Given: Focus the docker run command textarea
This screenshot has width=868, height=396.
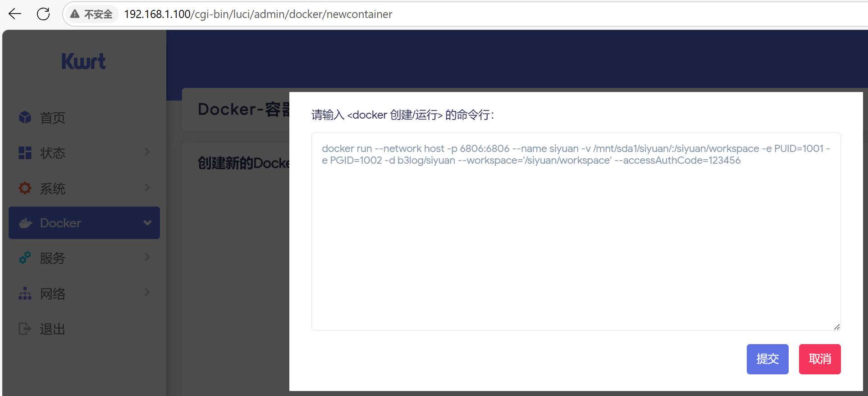Looking at the screenshot, I should 576,231.
